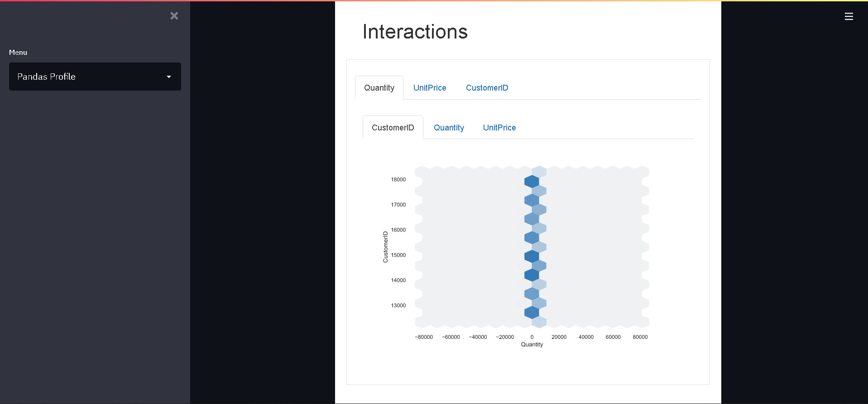Click the 80000 x-axis tick value
The width and height of the screenshot is (868, 404).
(x=640, y=337)
